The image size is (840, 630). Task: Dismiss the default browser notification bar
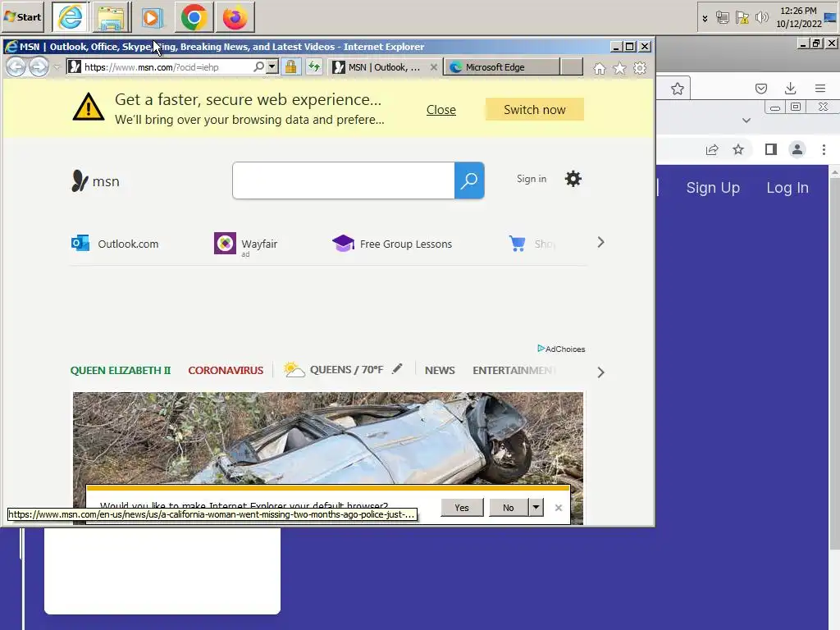[558, 507]
